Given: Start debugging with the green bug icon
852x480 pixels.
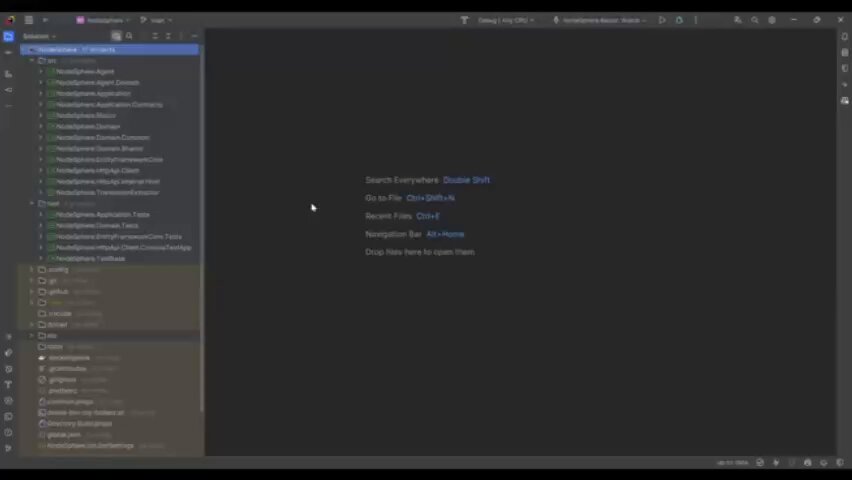Looking at the screenshot, I should [679, 20].
